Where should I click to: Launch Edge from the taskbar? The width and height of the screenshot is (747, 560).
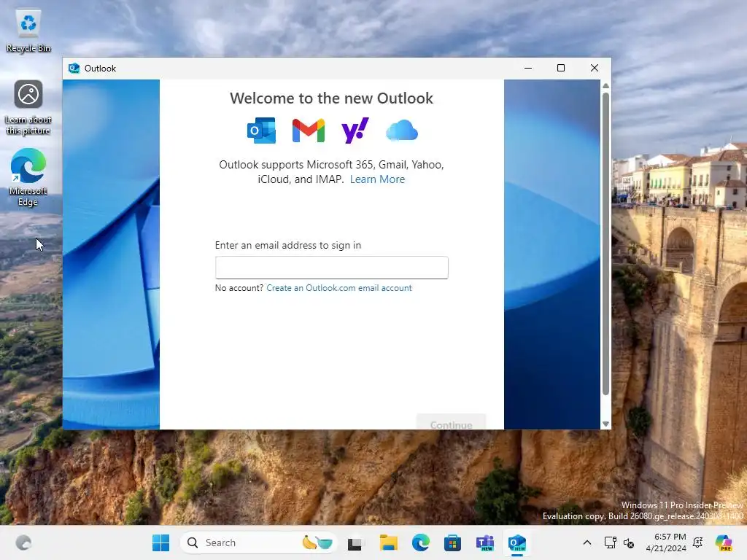[421, 542]
